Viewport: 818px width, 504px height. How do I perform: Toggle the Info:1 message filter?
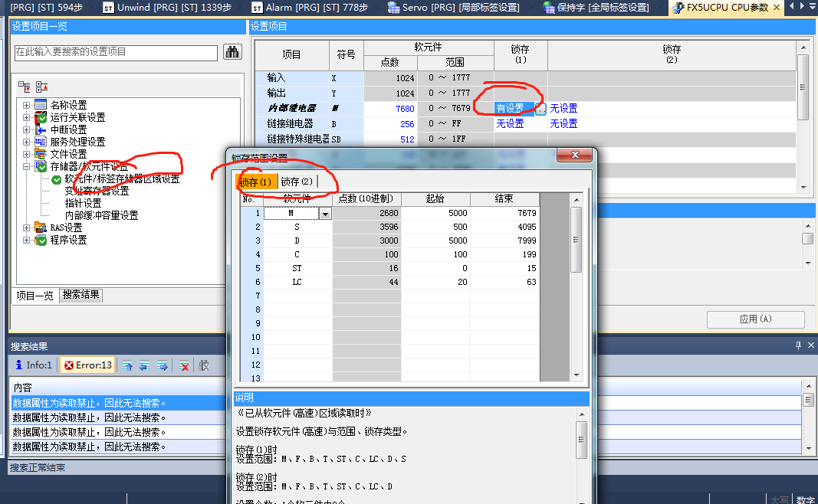click(34, 365)
